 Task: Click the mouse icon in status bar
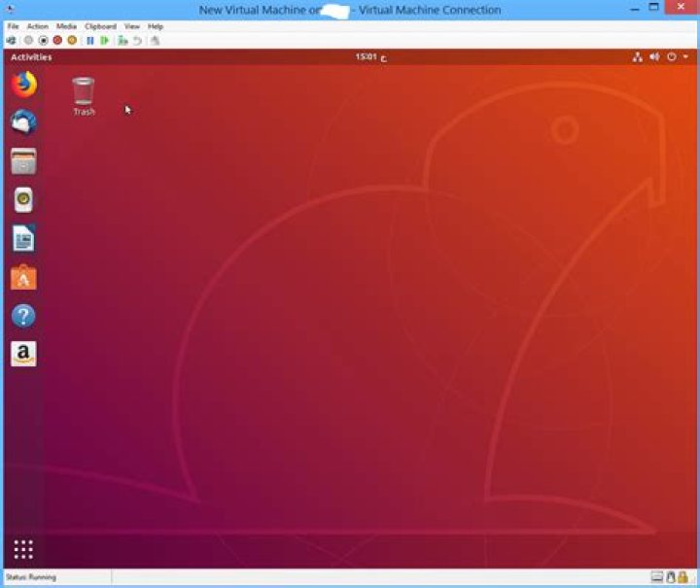671,577
